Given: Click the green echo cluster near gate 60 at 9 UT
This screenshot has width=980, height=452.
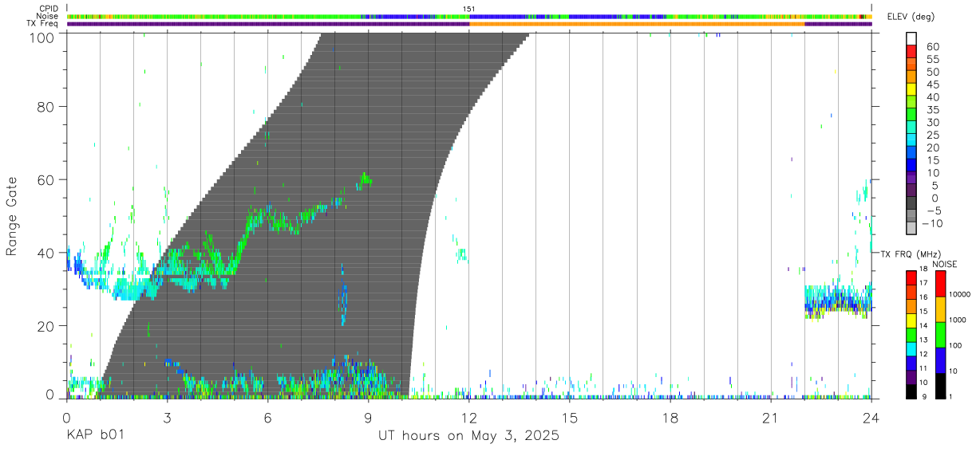Looking at the screenshot, I should tap(366, 179).
